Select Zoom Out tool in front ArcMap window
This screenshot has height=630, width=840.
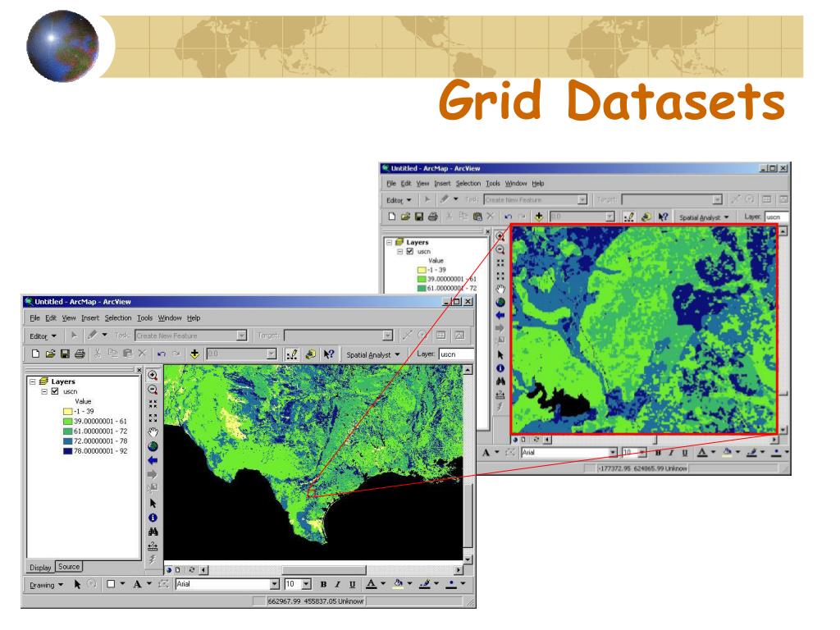tap(153, 390)
